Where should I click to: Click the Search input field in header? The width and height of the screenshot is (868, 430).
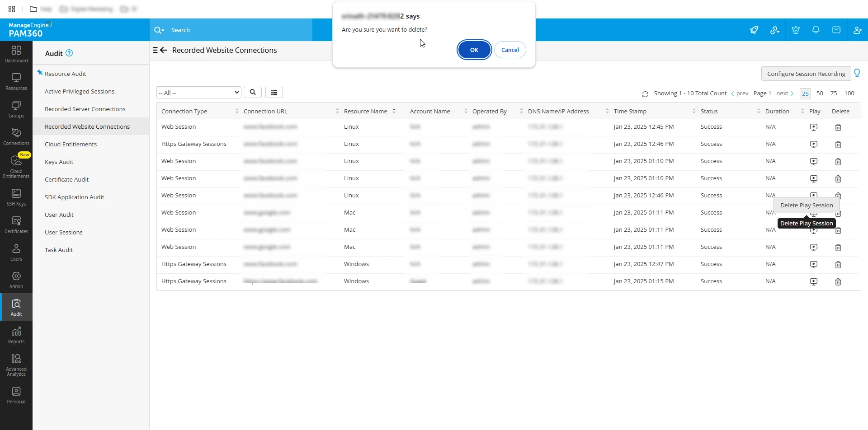[235, 30]
